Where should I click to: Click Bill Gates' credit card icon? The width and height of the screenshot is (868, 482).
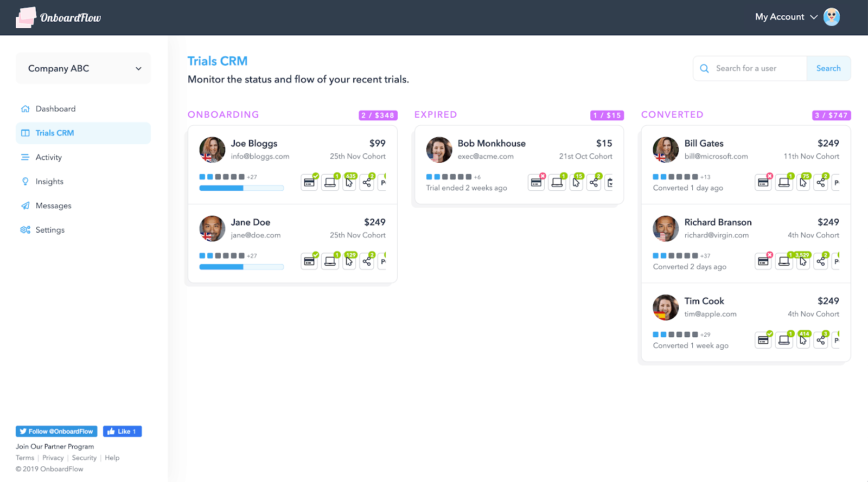[763, 182]
